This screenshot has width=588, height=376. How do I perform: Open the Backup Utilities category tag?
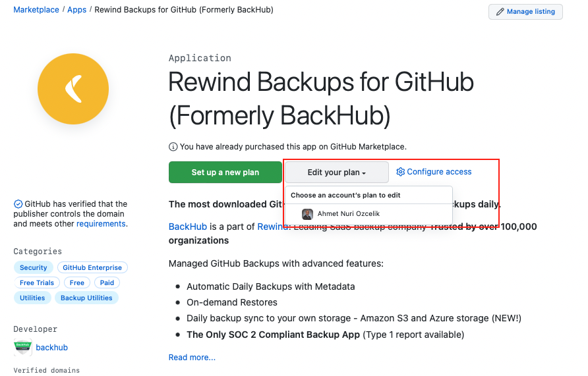(x=86, y=298)
